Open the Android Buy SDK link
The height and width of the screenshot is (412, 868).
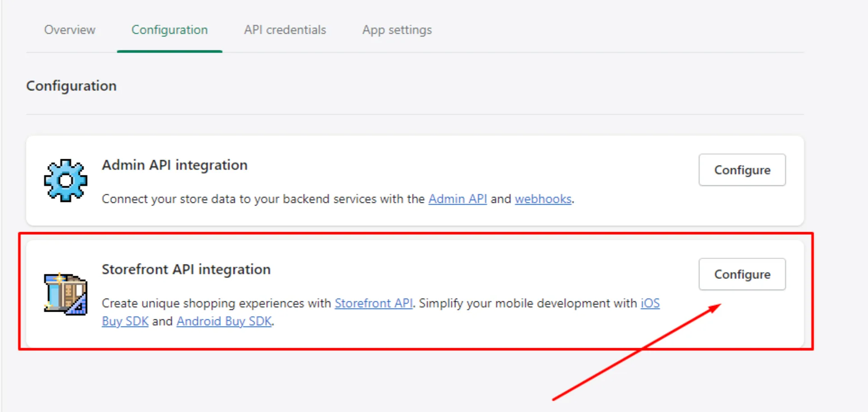point(224,321)
